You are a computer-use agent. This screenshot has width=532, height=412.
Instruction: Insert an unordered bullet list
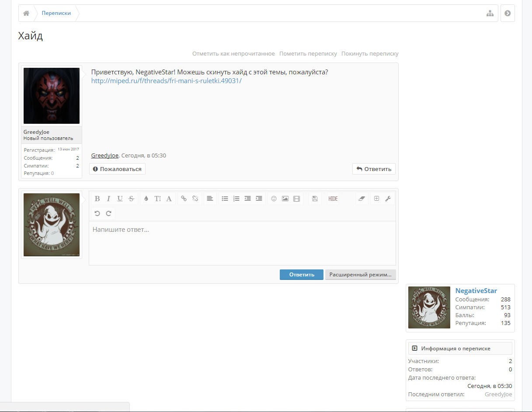click(225, 199)
